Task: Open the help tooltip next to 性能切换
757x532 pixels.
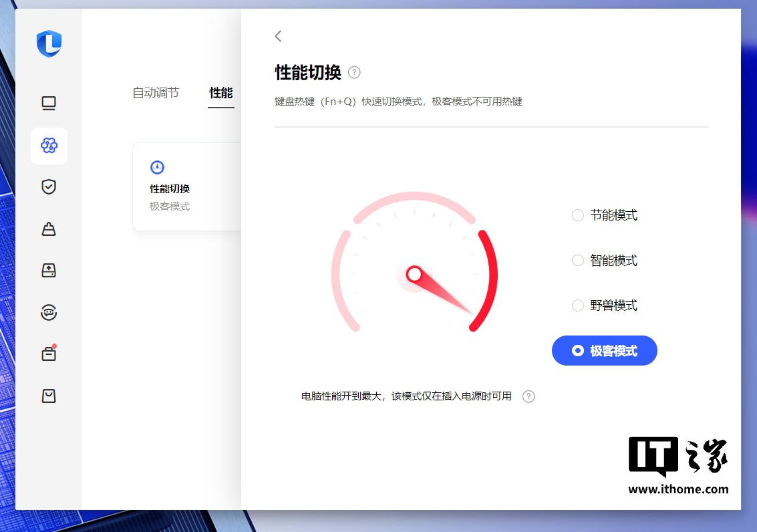Action: (354, 72)
